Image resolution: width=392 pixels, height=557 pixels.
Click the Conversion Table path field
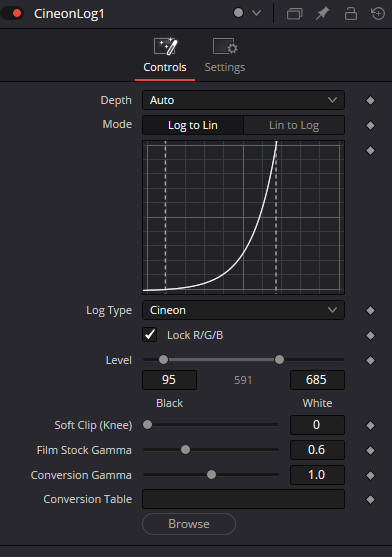click(243, 499)
